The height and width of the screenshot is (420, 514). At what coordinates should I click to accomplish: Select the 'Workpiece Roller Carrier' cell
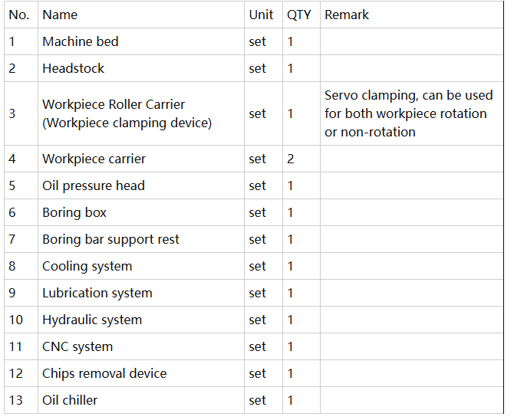click(x=141, y=113)
